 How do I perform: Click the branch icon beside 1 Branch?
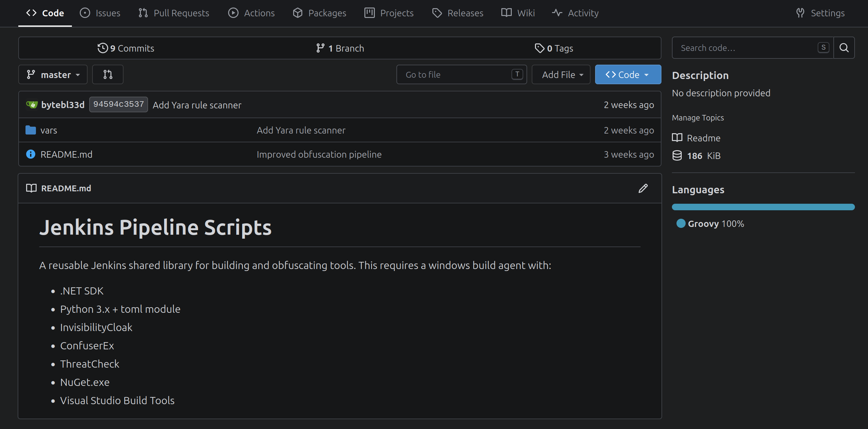[321, 48]
